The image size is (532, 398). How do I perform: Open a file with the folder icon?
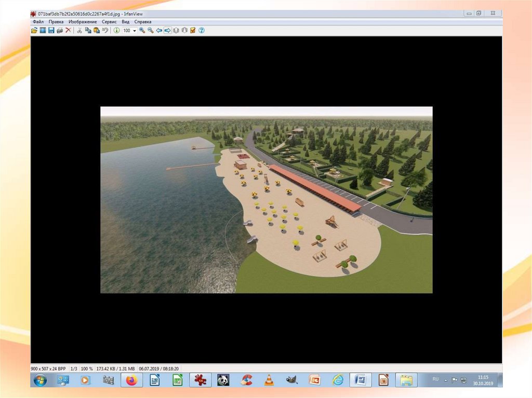tap(34, 31)
